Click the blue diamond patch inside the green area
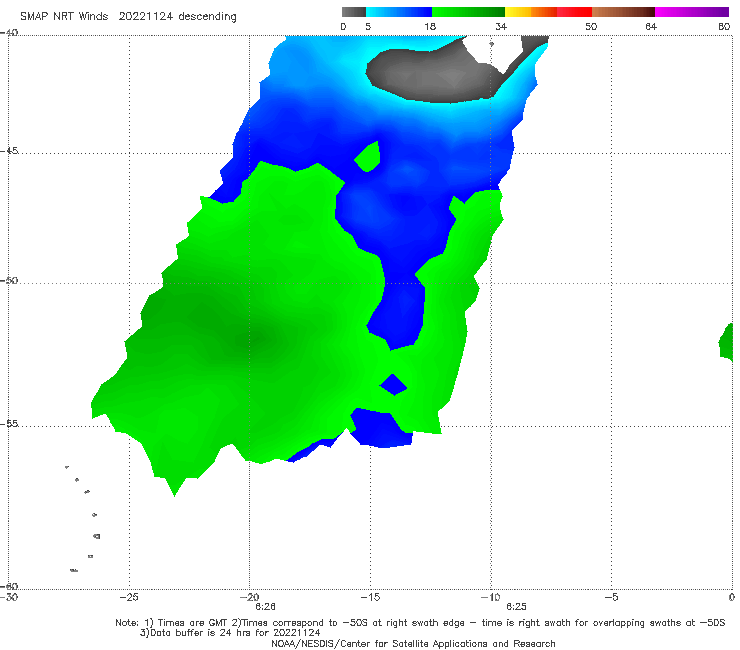740x650 pixels. click(393, 384)
